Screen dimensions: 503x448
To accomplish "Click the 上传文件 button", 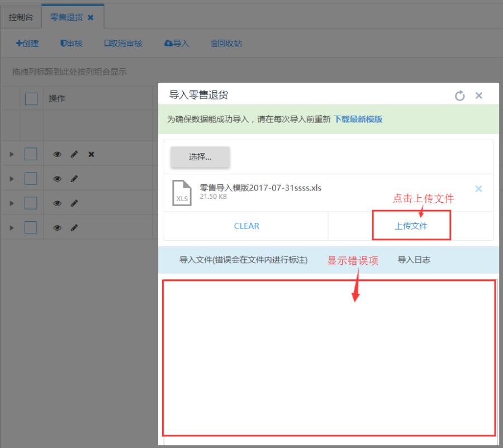I will pyautogui.click(x=411, y=226).
